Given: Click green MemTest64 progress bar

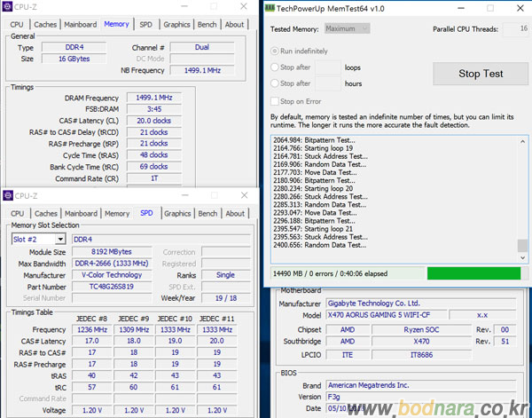Looking at the screenshot, I should (x=473, y=273).
